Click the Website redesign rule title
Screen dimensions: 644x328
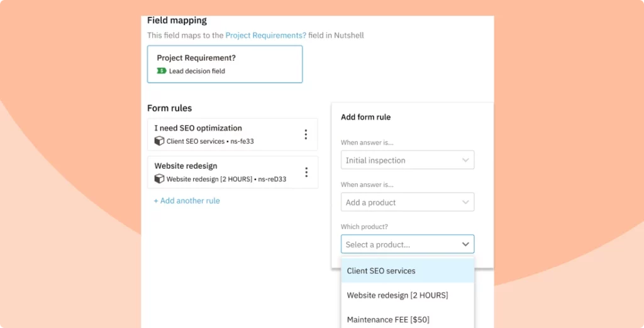click(186, 166)
